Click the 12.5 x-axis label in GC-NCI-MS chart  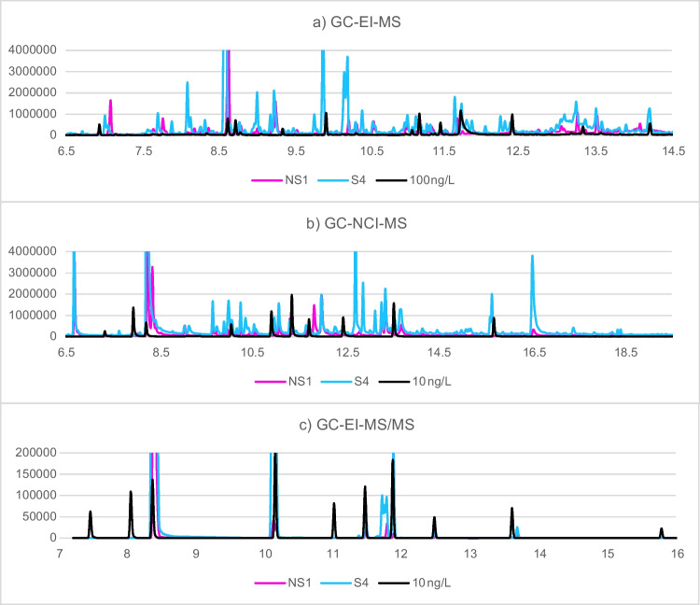click(x=348, y=353)
